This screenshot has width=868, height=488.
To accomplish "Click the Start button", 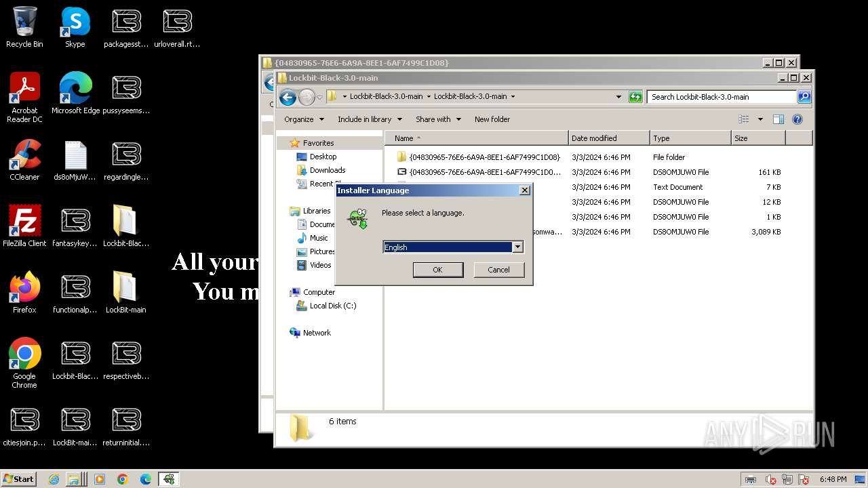I will click(19, 479).
